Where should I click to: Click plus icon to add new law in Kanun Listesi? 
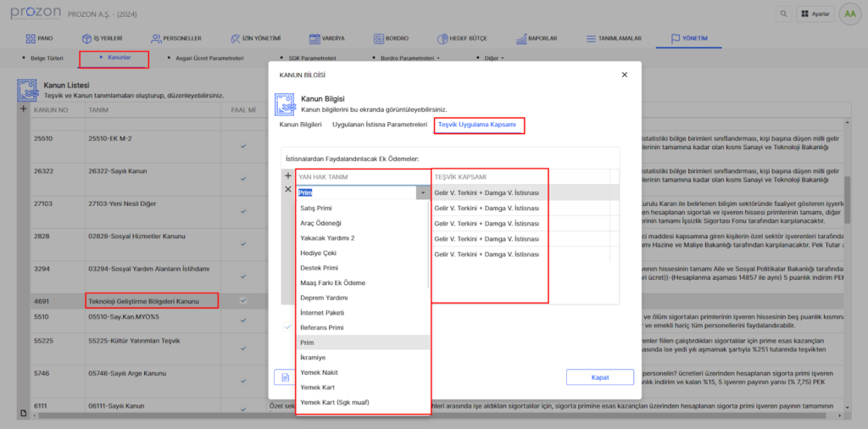[24, 109]
